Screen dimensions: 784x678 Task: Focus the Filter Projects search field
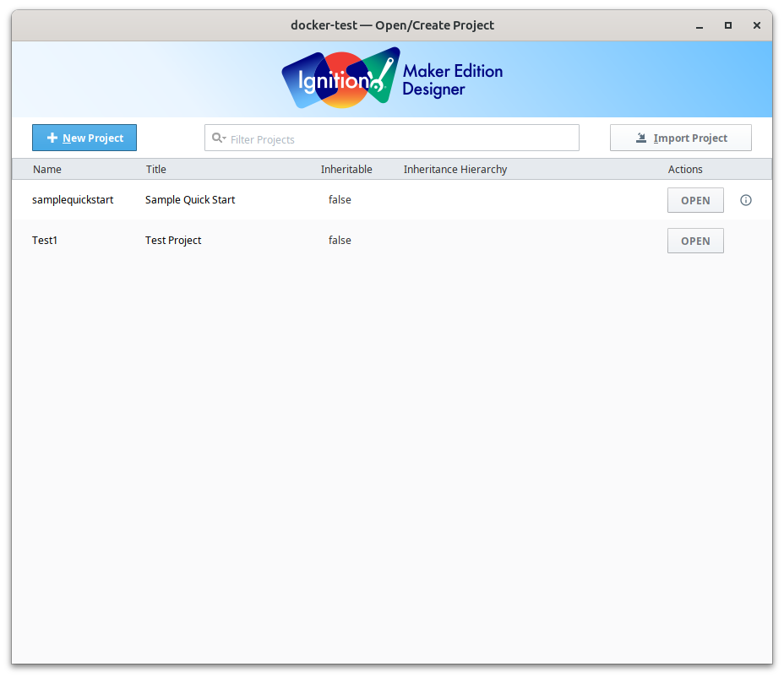pyautogui.click(x=397, y=138)
